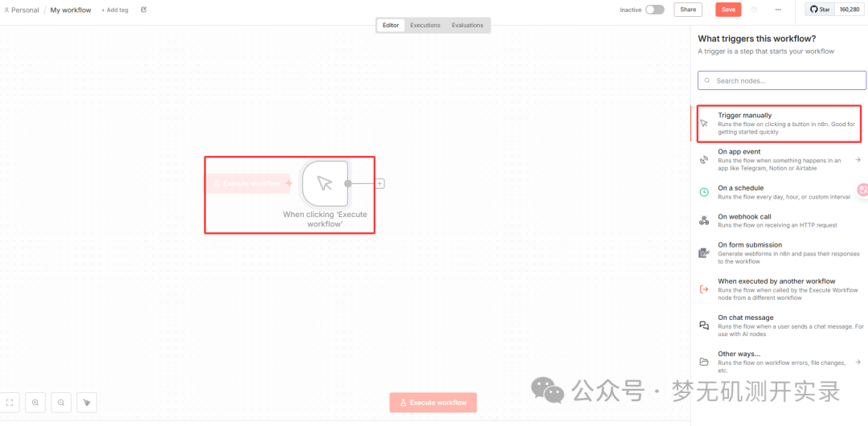This screenshot has width=868, height=426.
Task: Open the Personal project breadcrumb
Action: tap(22, 10)
